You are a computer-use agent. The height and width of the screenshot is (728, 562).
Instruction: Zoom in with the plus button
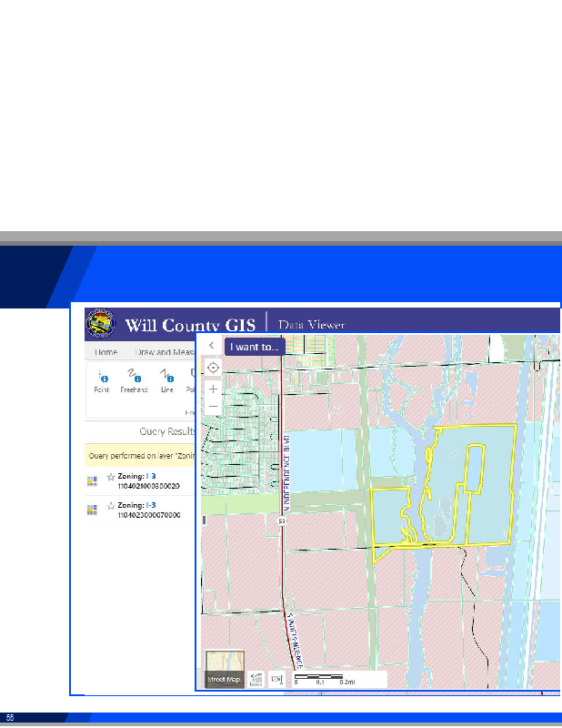click(x=213, y=389)
